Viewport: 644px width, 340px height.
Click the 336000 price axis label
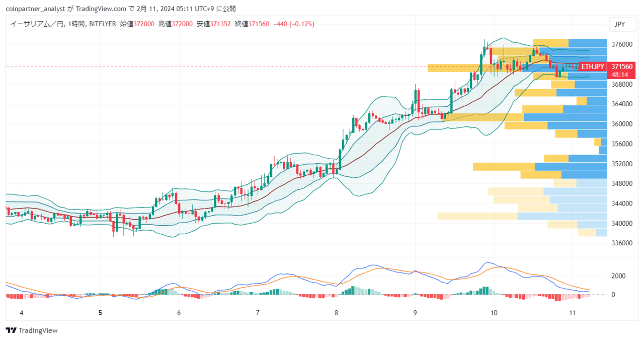tap(622, 243)
